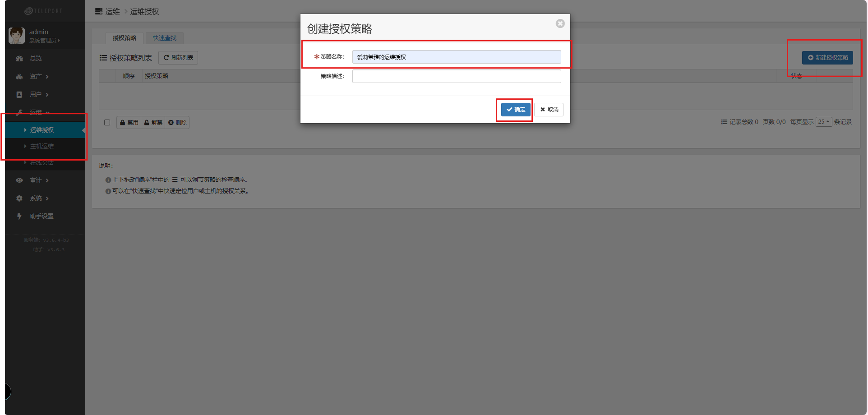This screenshot has height=415, width=868.
Task: Click the 取消 cancel button
Action: pyautogui.click(x=549, y=110)
